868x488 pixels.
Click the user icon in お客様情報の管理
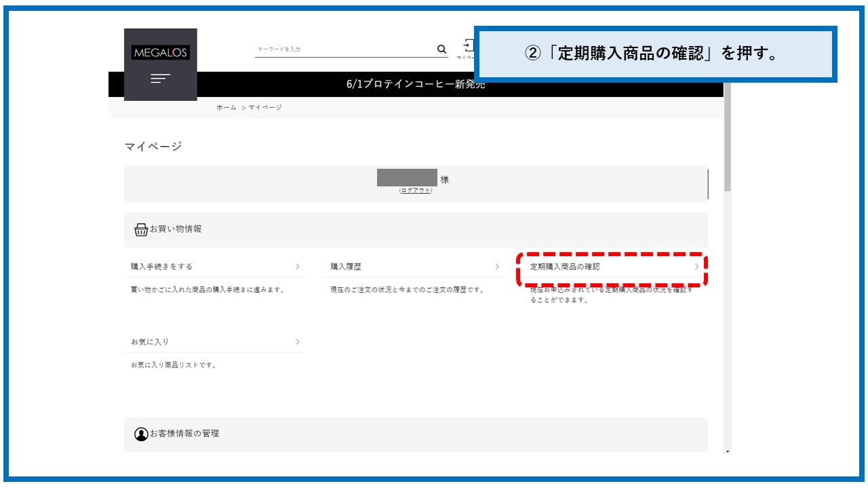point(141,434)
